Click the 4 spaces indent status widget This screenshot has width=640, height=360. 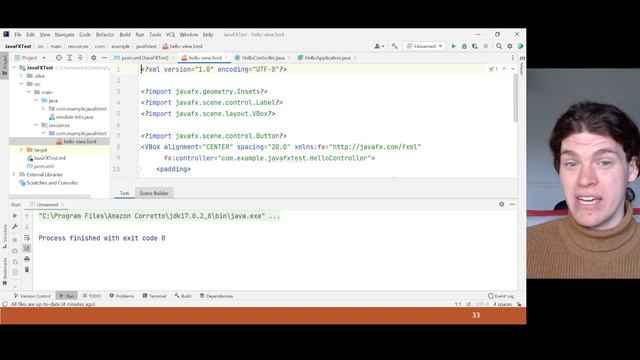point(502,304)
